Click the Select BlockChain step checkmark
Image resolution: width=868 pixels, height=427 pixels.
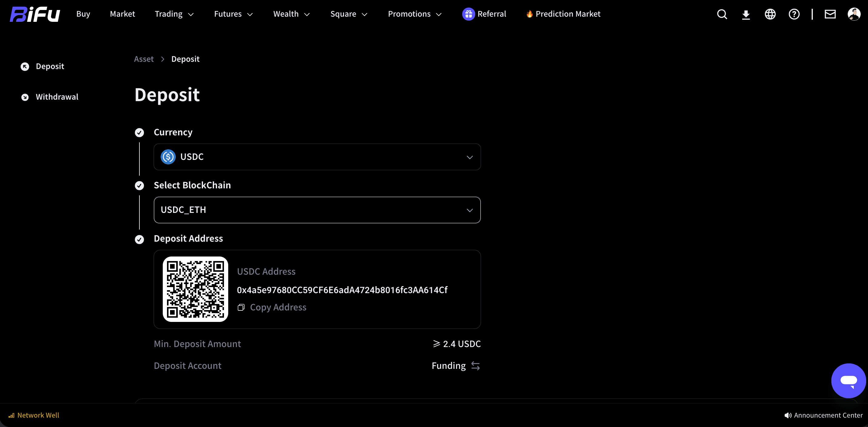point(139,186)
